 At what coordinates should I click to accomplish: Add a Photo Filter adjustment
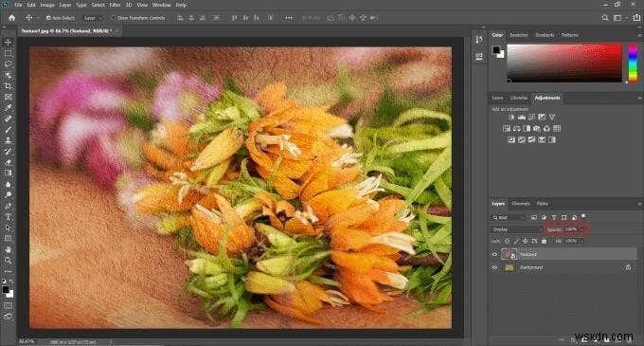pyautogui.click(x=536, y=129)
